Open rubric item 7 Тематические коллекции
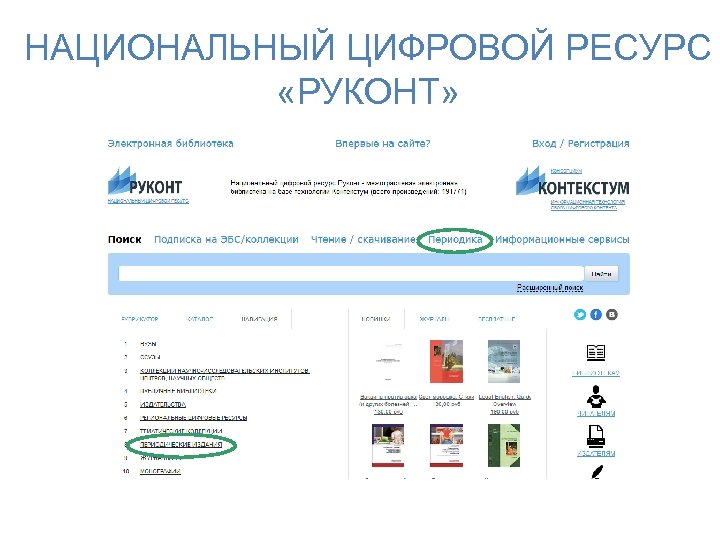720x540 pixels. 181,431
